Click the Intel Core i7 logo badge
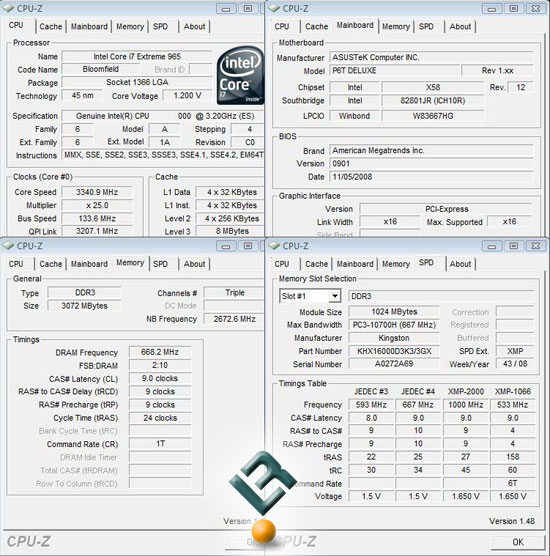Screen dimensions: 550x556 240,76
